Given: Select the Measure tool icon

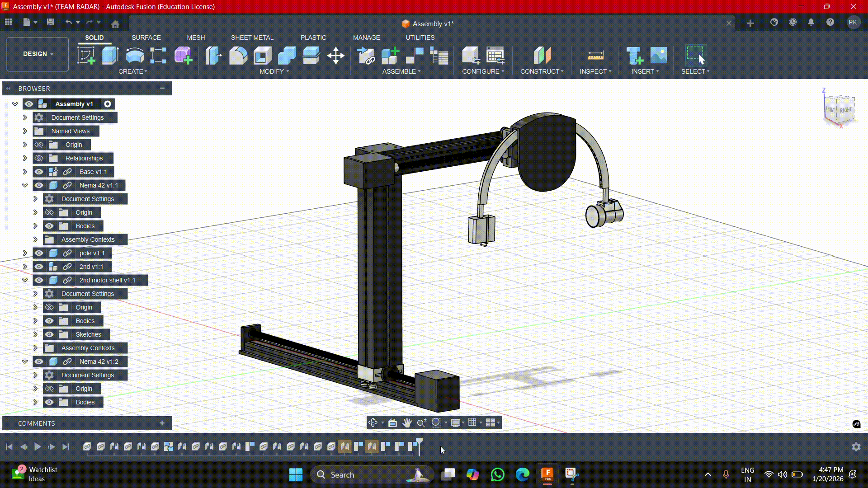Looking at the screenshot, I should [x=595, y=56].
